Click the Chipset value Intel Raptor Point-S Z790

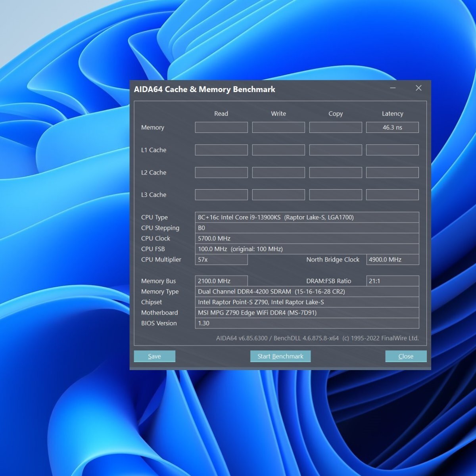[307, 302]
